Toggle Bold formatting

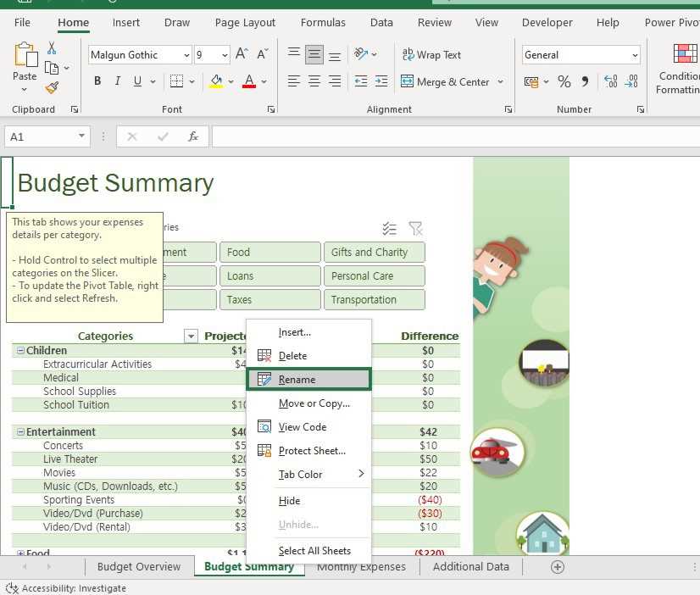[x=97, y=81]
